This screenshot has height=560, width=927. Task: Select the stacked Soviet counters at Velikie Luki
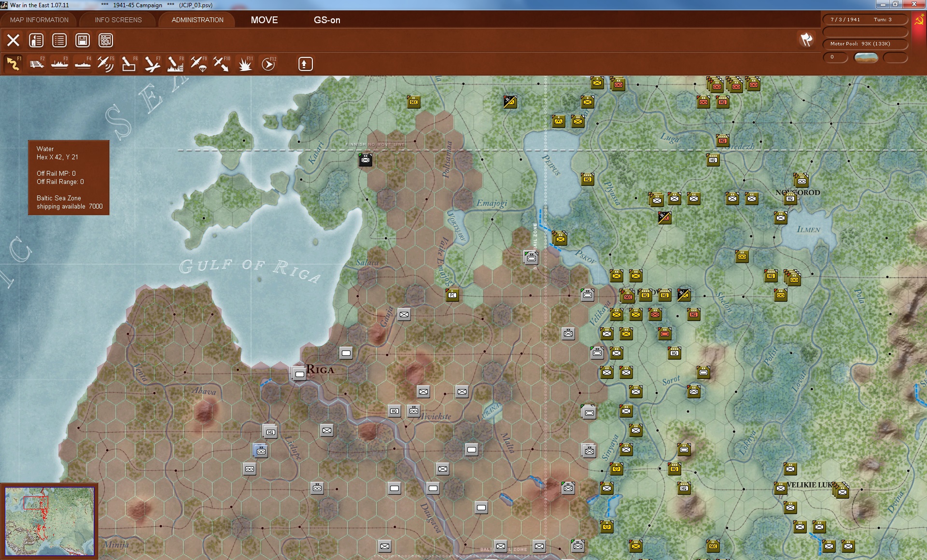(x=841, y=490)
